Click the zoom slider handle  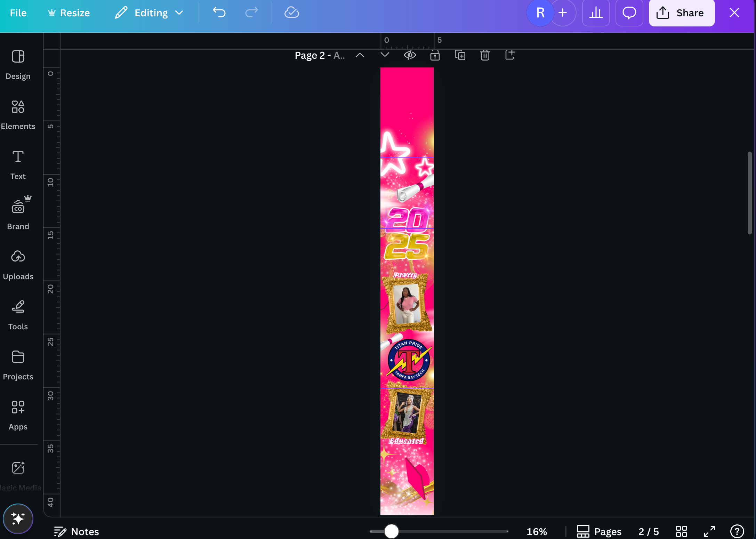[x=391, y=531]
